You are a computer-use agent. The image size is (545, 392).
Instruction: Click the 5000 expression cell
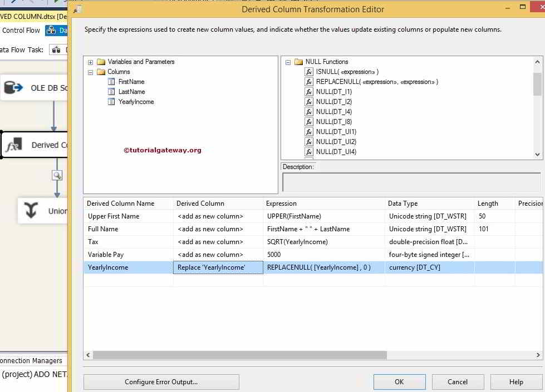324,255
